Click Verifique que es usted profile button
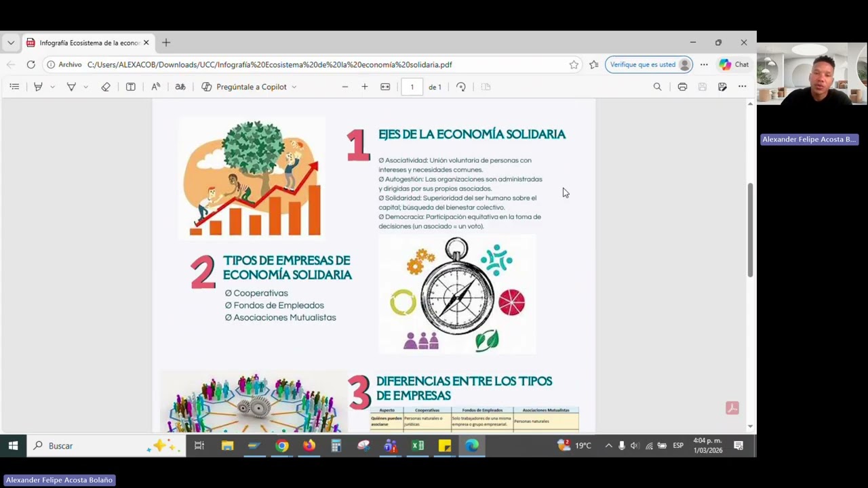Viewport: 868px width, 488px height. 649,64
